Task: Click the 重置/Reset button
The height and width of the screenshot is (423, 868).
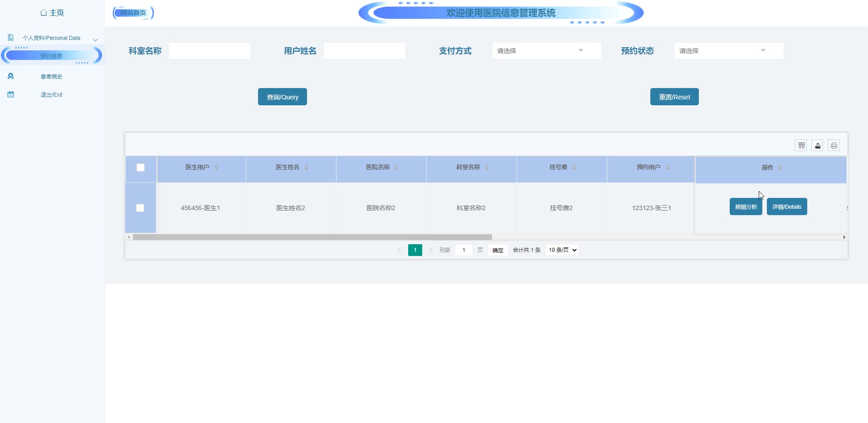Action: click(674, 97)
